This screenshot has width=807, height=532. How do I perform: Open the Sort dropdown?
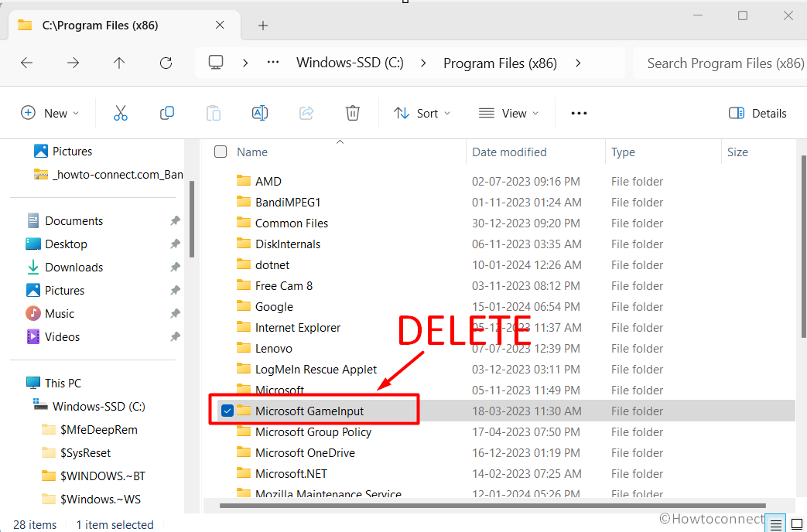tap(422, 113)
